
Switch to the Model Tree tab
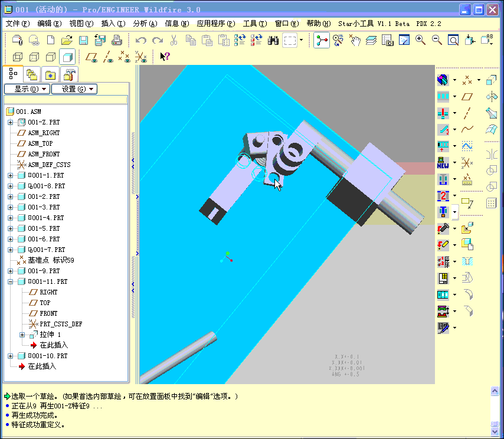[13, 74]
